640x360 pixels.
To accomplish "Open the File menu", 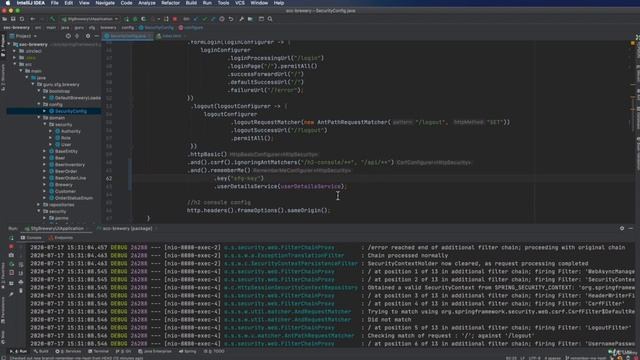I will tap(54, 3).
